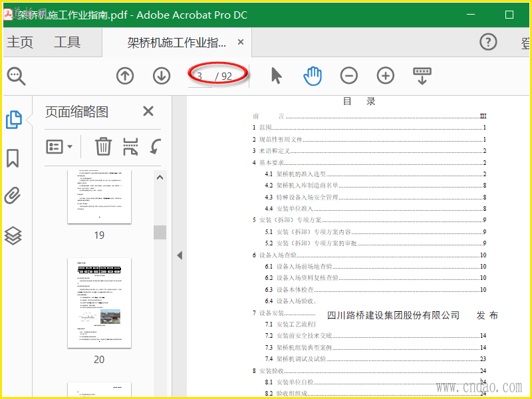Click thumbnail scrollbar up arrow
The height and width of the screenshot is (399, 532).
[x=160, y=178]
